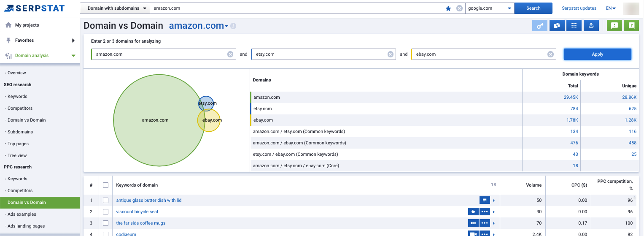Check the codiaeum row checkbox
The image size is (644, 236).
105,234
